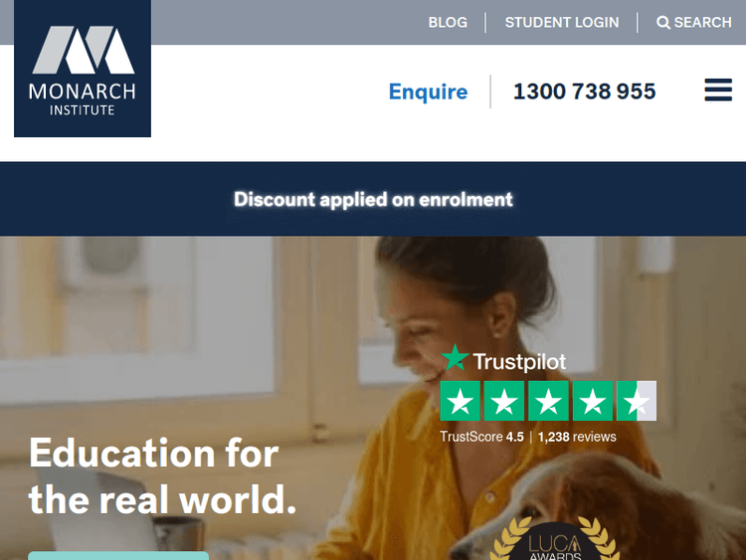The height and width of the screenshot is (560, 746).
Task: Click the Monarch Institute logo
Action: tap(83, 69)
